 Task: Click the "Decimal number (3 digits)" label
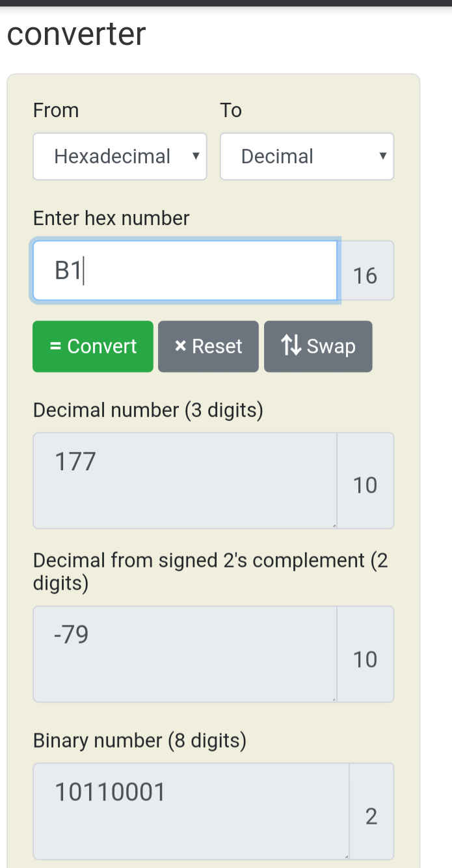click(148, 410)
